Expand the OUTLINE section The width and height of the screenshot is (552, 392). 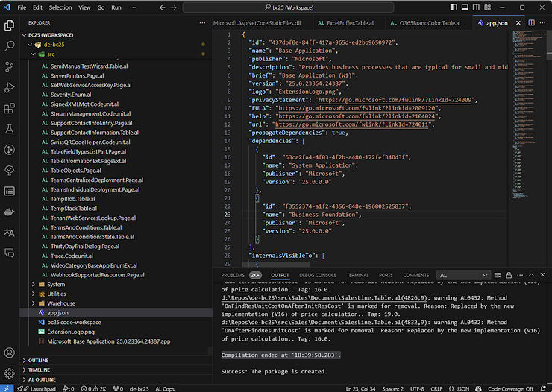point(39,360)
